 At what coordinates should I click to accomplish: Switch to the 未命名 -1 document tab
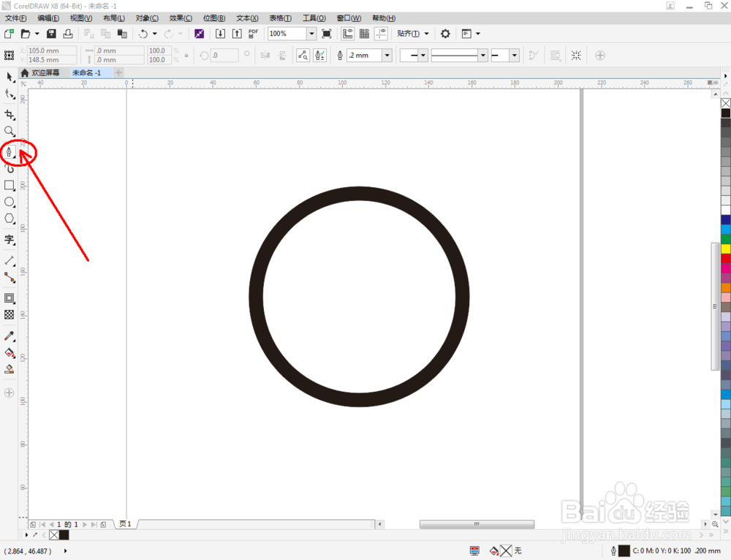(x=91, y=72)
